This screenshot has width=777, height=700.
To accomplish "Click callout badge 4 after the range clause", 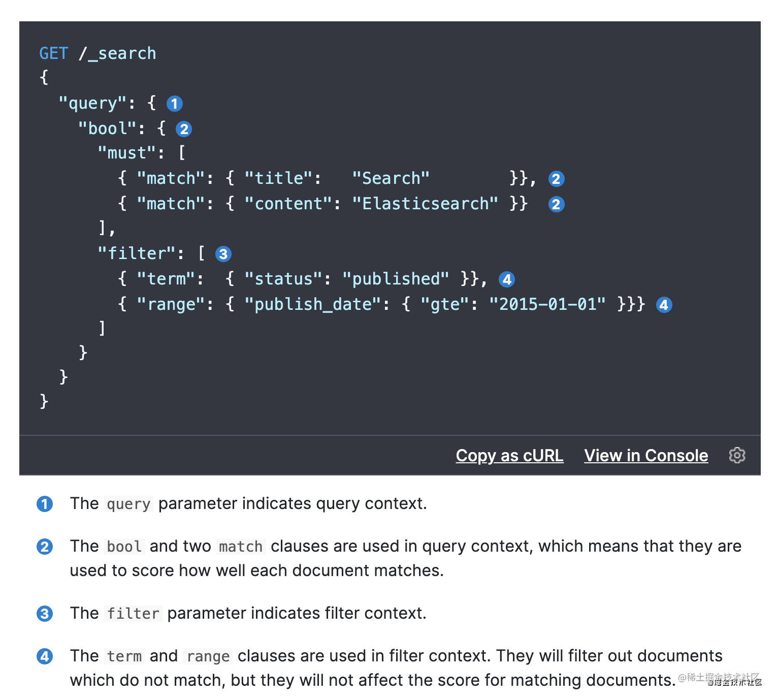I will coord(664,305).
